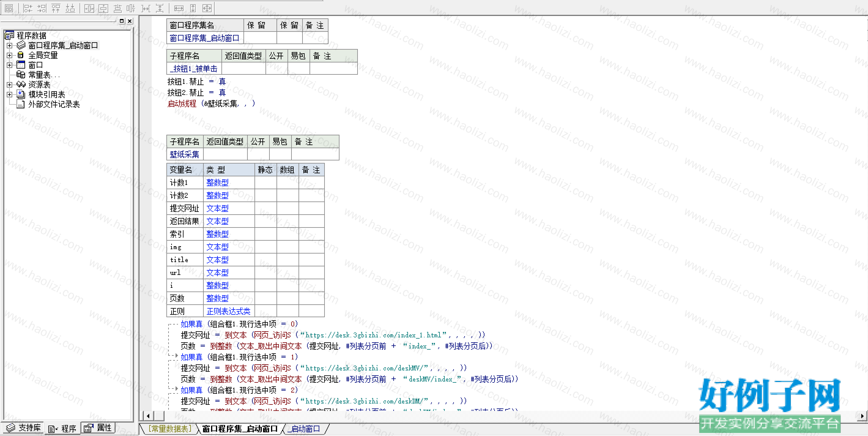Viewport: 868px width, 436px height.
Task: Switch to the 属性 panel tab
Action: click(98, 428)
